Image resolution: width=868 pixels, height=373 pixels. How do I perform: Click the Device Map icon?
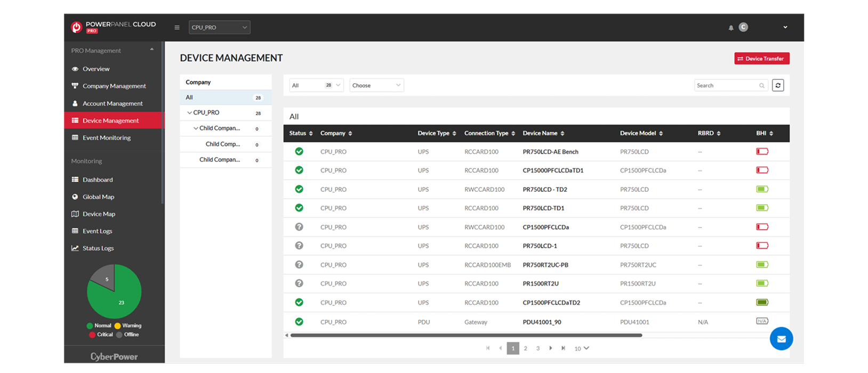(x=75, y=214)
